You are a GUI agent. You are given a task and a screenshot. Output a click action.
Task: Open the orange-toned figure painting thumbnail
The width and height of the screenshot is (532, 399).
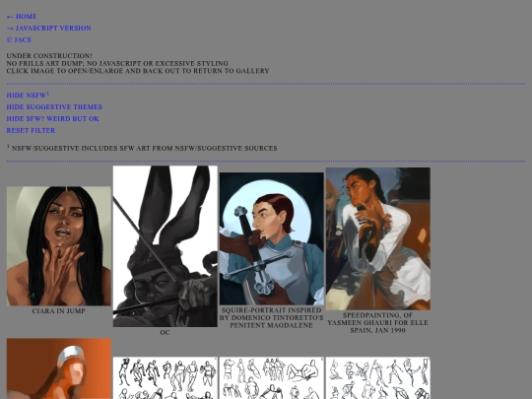click(59, 368)
